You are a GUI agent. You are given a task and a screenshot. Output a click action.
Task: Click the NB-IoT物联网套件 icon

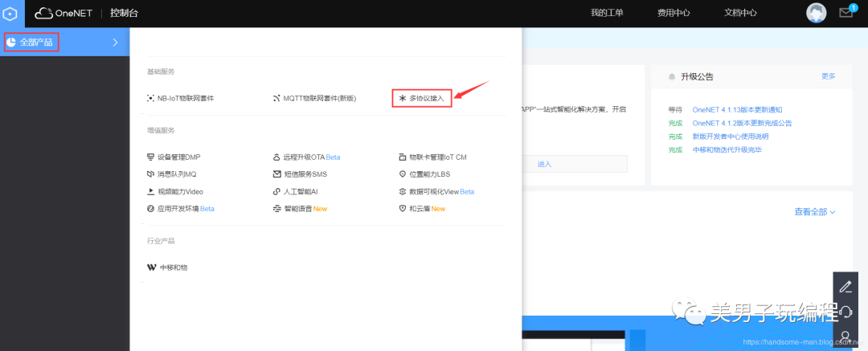[150, 98]
